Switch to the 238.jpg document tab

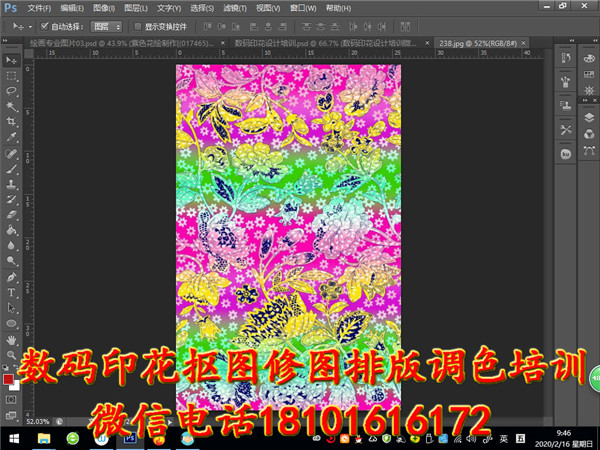465,44
